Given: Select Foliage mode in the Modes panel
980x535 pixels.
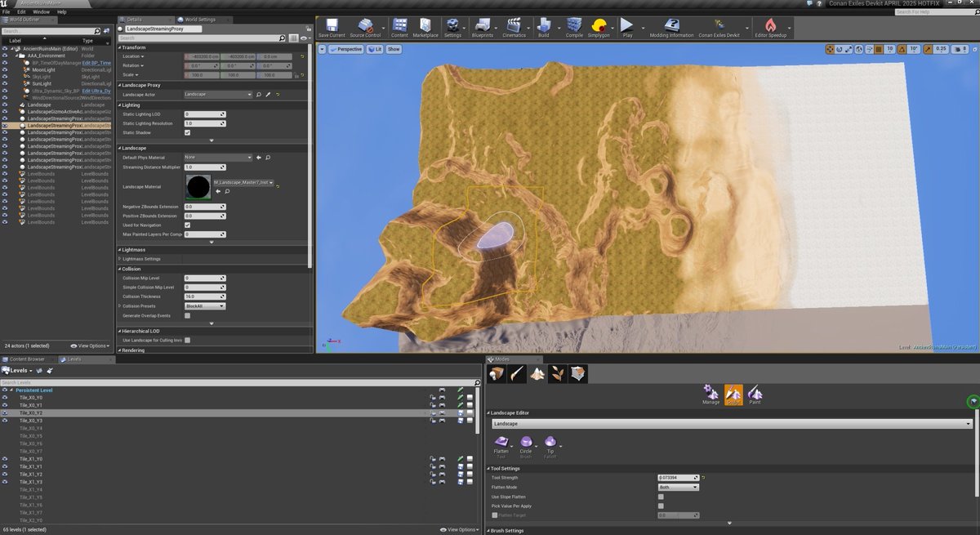Looking at the screenshot, I should coord(556,374).
